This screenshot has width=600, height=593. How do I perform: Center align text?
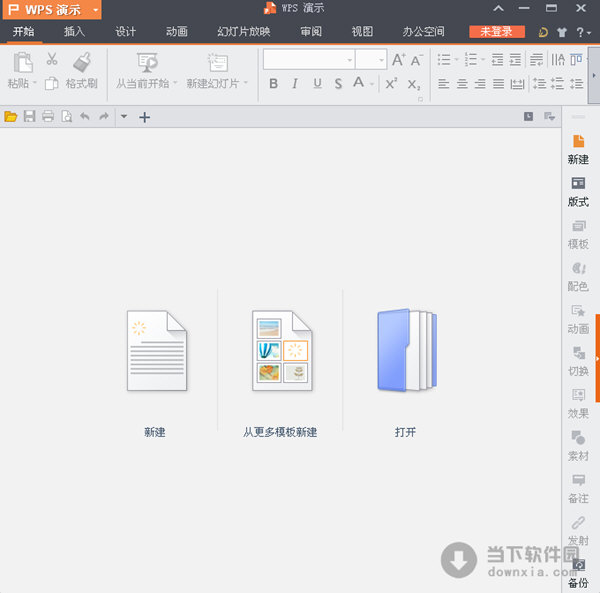[462, 83]
